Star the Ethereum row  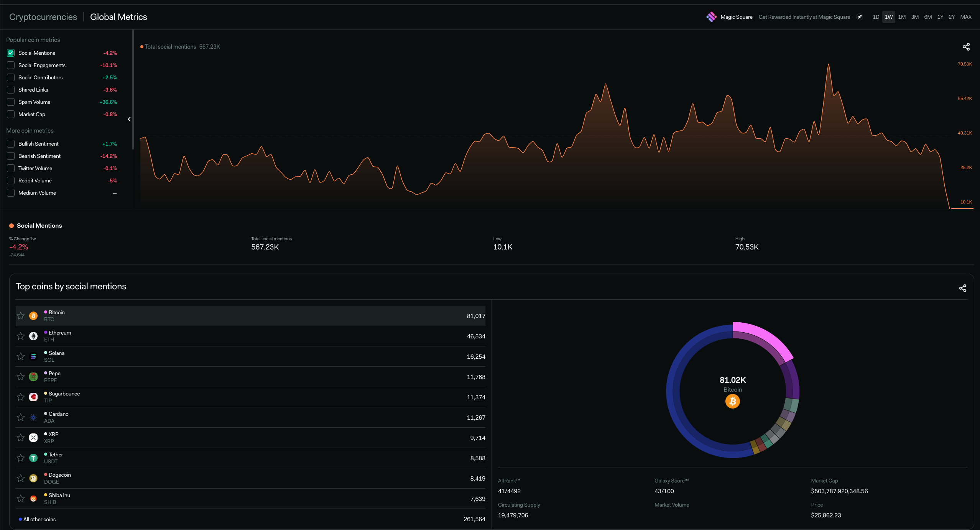pos(21,336)
